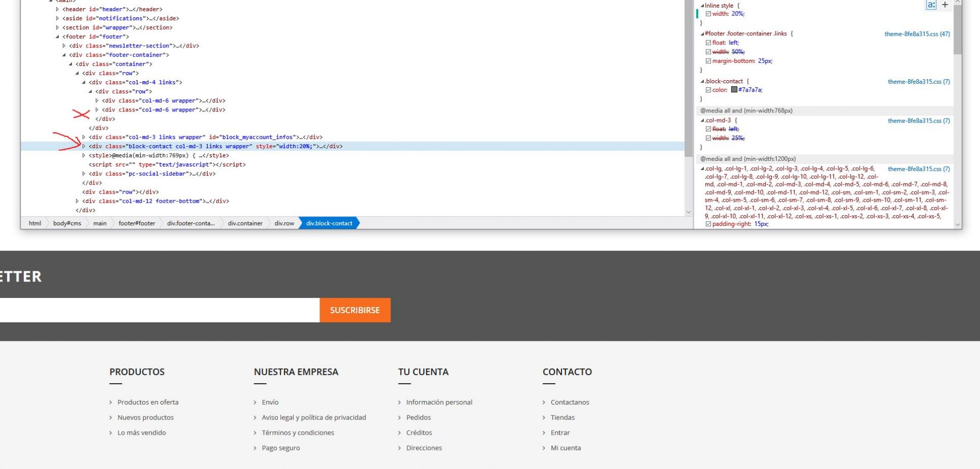
Task: Select html in the breadcrumb bar
Action: coord(35,223)
